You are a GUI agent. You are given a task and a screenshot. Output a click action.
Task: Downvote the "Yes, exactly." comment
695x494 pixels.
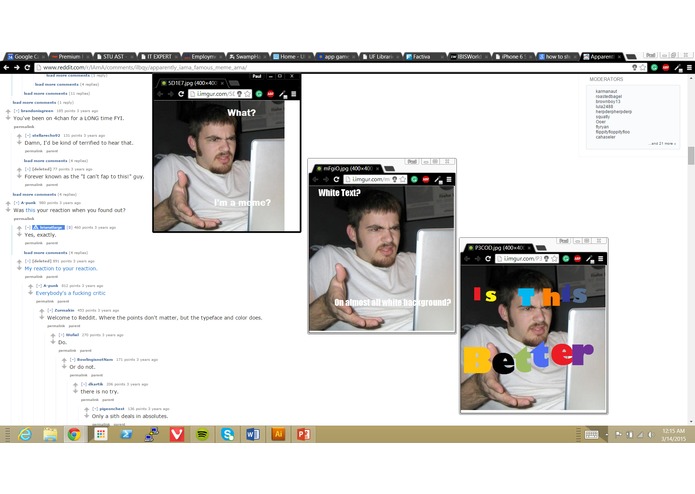click(x=19, y=235)
